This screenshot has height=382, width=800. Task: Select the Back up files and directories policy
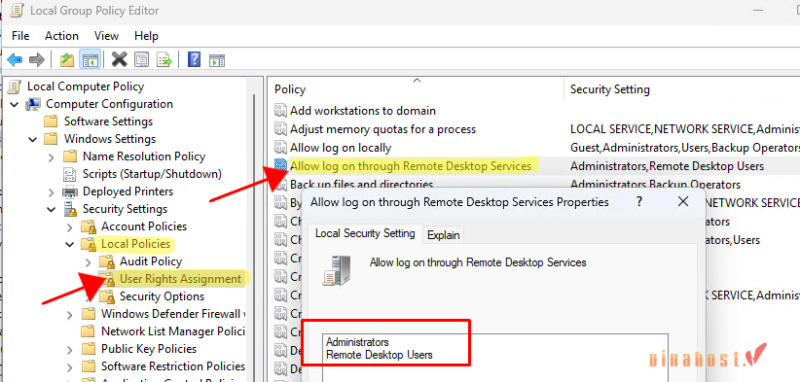coord(362,184)
